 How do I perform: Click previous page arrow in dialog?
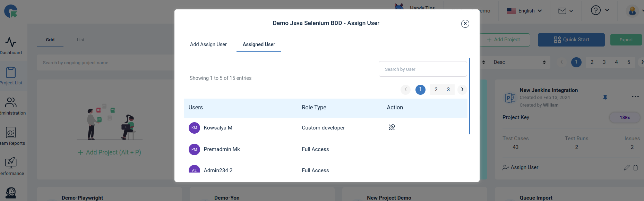[x=405, y=90]
